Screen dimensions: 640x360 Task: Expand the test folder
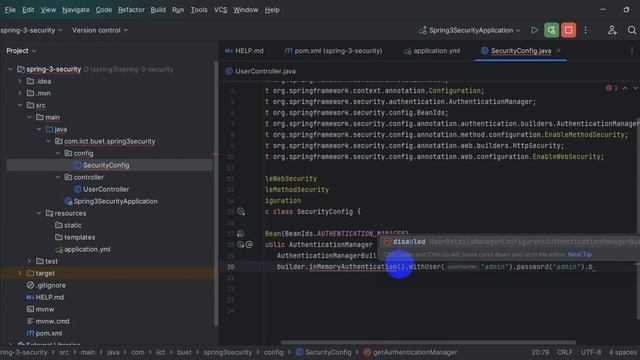coord(29,261)
